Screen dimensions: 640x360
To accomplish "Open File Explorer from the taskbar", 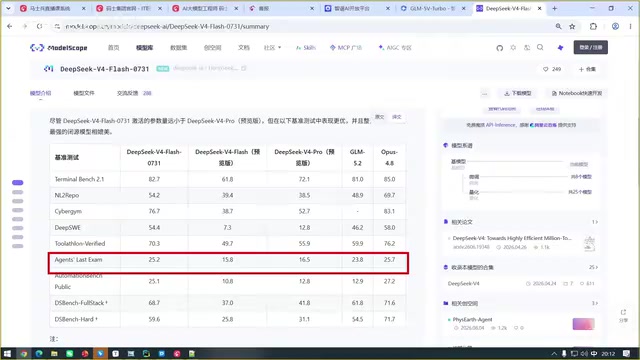I will coord(54,353).
